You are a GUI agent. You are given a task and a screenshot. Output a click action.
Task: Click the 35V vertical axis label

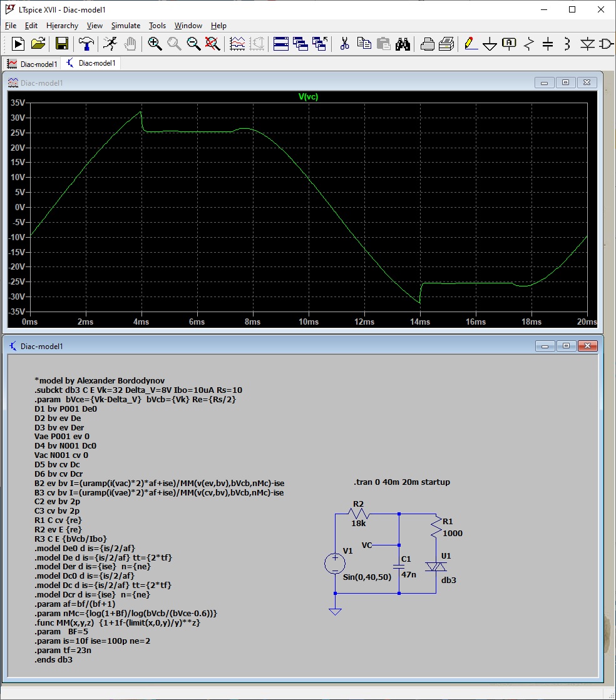[18, 103]
